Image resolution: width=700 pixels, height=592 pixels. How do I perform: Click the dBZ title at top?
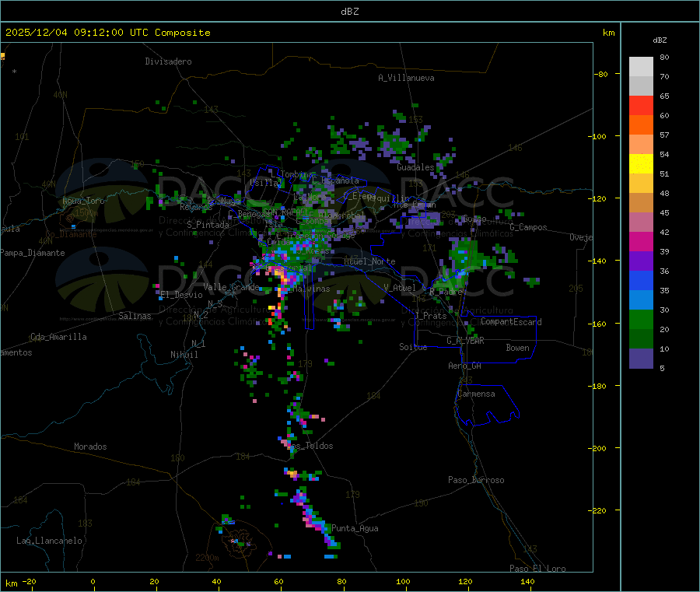point(349,12)
